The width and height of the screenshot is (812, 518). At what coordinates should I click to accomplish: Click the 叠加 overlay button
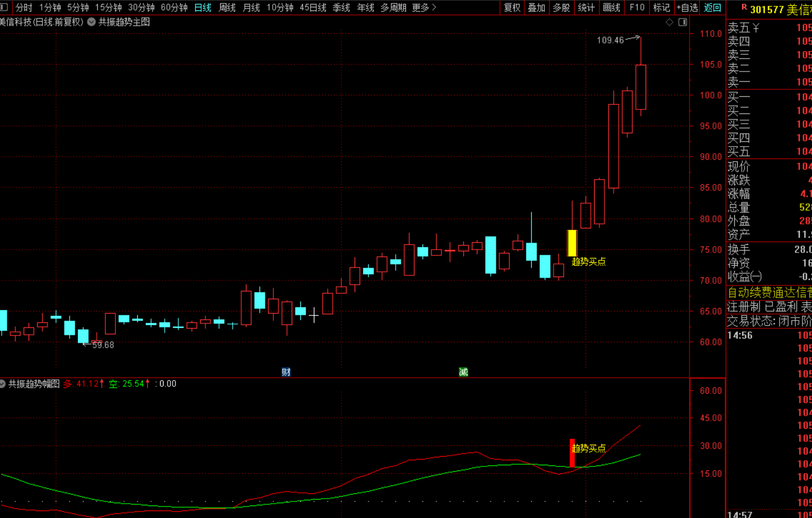coord(536,7)
